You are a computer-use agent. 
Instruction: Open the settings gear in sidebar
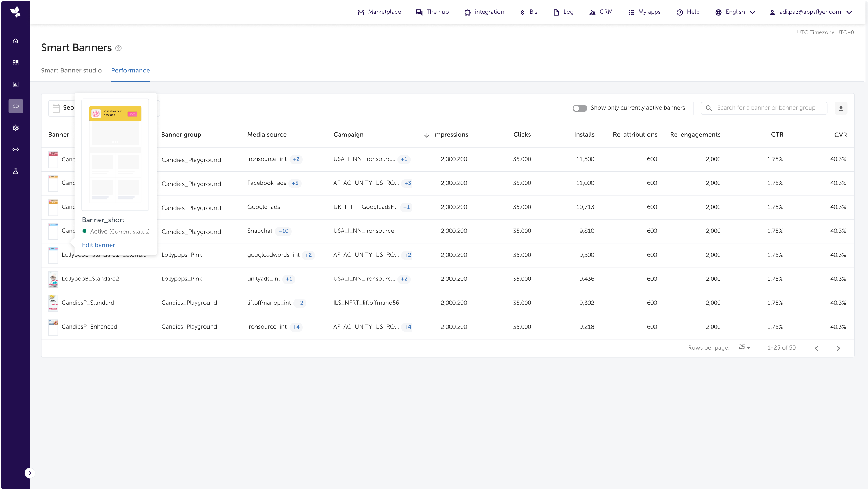(16, 128)
